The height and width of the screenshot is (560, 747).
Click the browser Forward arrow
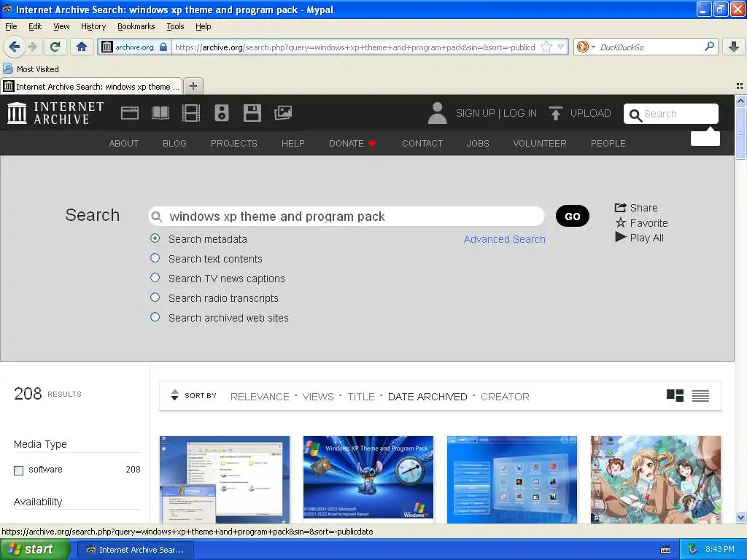(32, 47)
